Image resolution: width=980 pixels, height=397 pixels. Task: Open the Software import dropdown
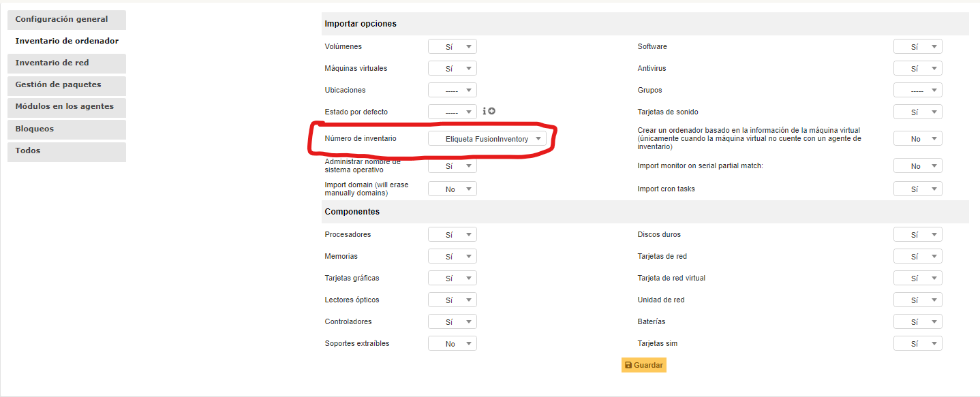coord(917,46)
